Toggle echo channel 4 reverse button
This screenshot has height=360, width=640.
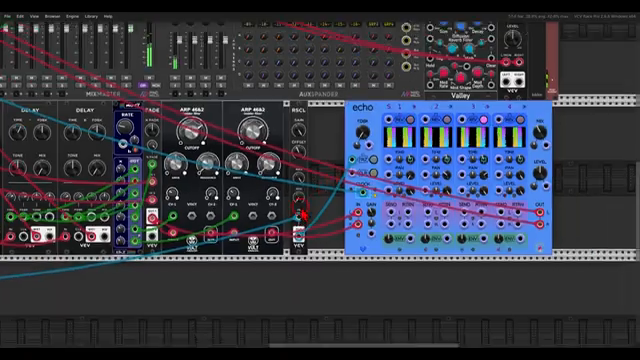tap(520, 120)
